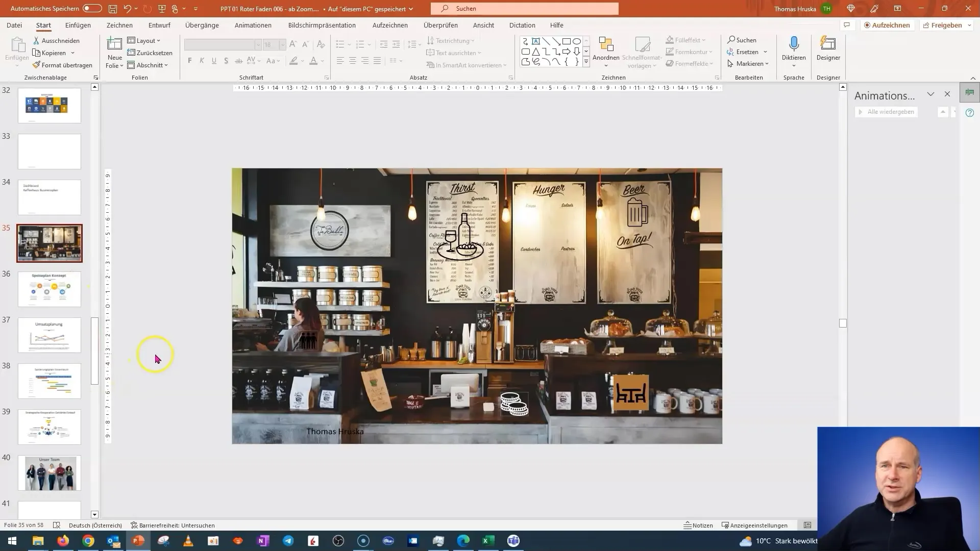980x551 pixels.
Task: Toggle underline formatting U button
Action: point(214,61)
